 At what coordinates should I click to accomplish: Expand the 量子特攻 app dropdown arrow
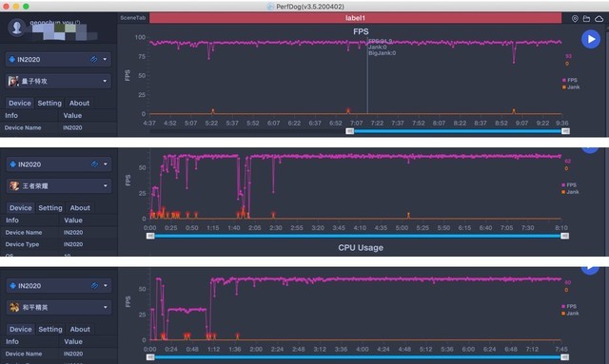pos(105,81)
